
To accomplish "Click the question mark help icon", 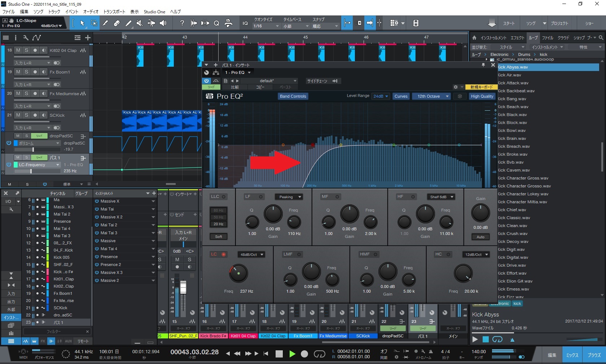I will click(182, 23).
